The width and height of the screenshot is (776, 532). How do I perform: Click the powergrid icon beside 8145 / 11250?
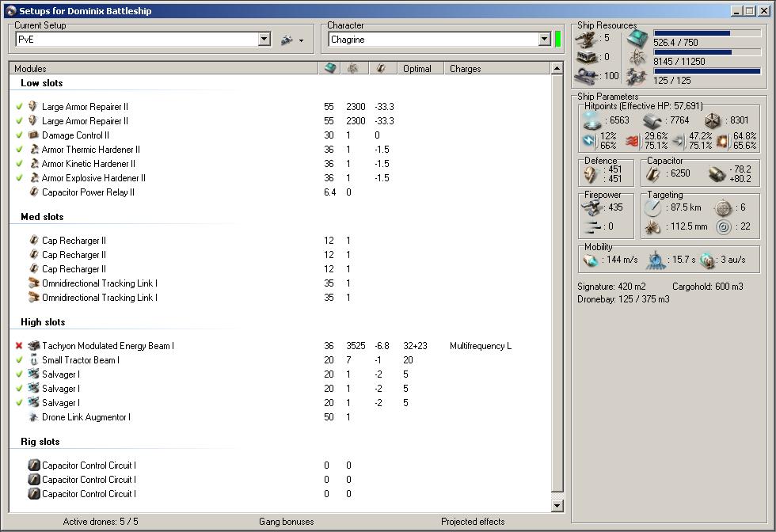tap(637, 58)
